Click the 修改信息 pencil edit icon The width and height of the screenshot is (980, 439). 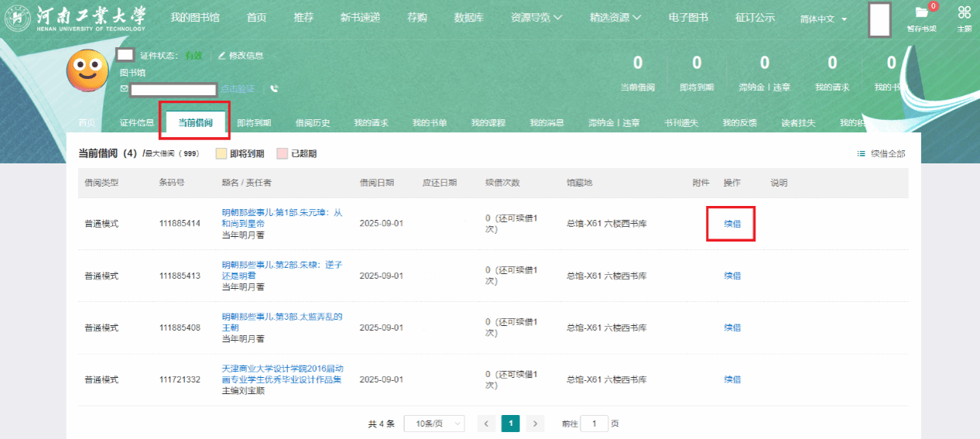point(221,56)
